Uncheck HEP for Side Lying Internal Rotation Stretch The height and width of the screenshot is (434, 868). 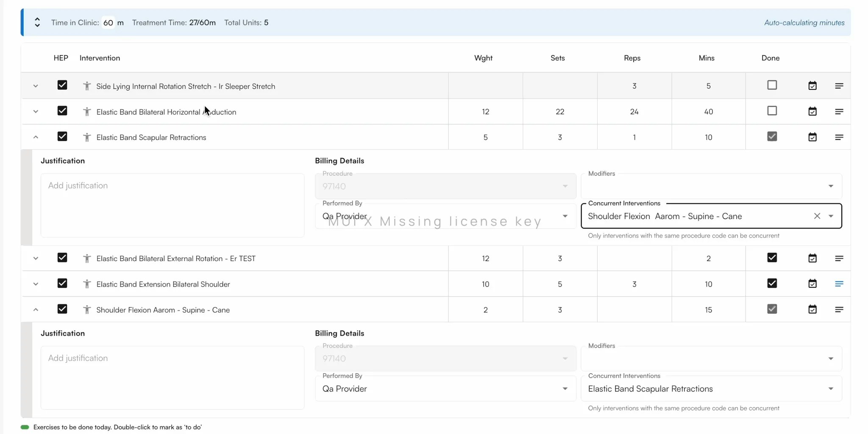62,85
